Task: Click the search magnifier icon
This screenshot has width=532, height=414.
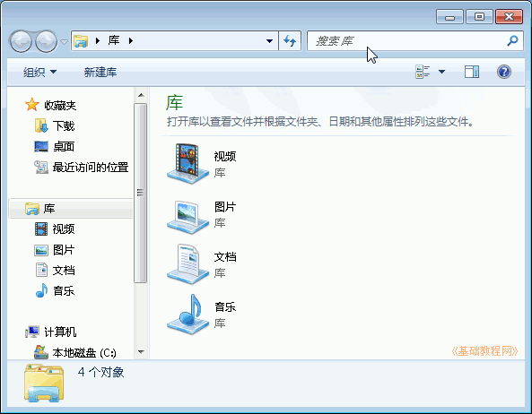Action: pyautogui.click(x=512, y=41)
